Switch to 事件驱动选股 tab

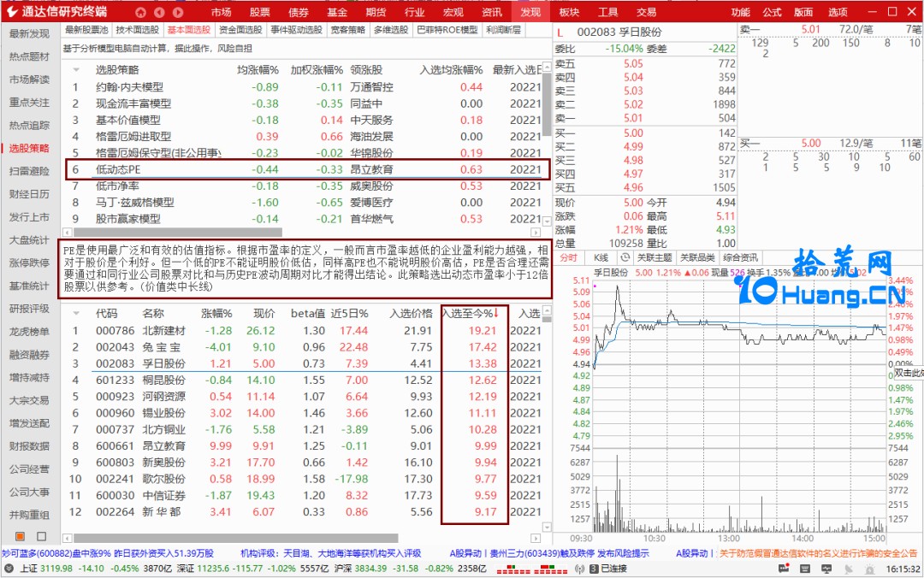[296, 29]
